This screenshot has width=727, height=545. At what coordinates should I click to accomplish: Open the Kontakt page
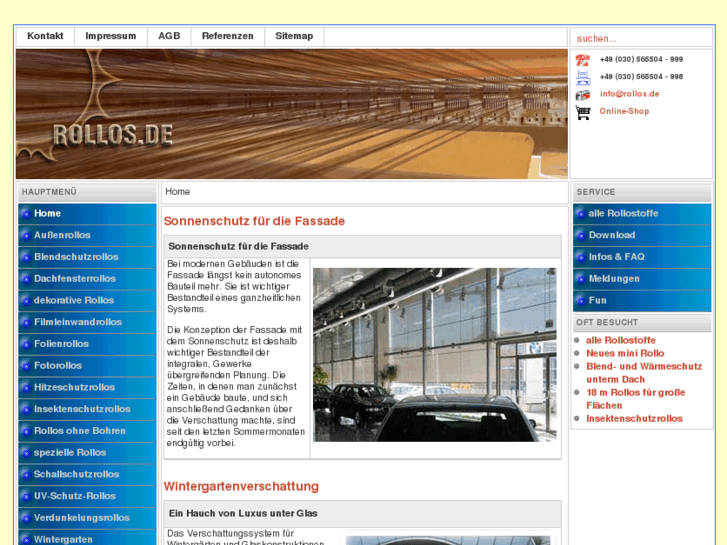coord(45,36)
